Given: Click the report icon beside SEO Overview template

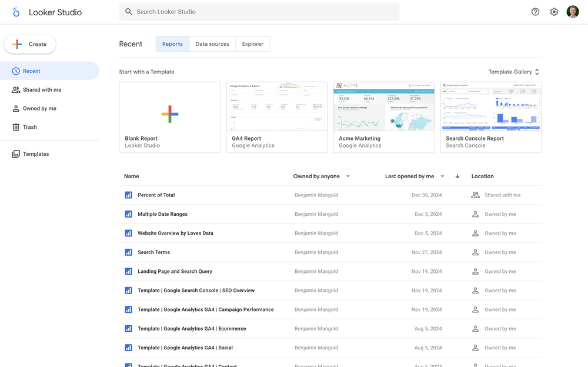Looking at the screenshot, I should [x=128, y=291].
